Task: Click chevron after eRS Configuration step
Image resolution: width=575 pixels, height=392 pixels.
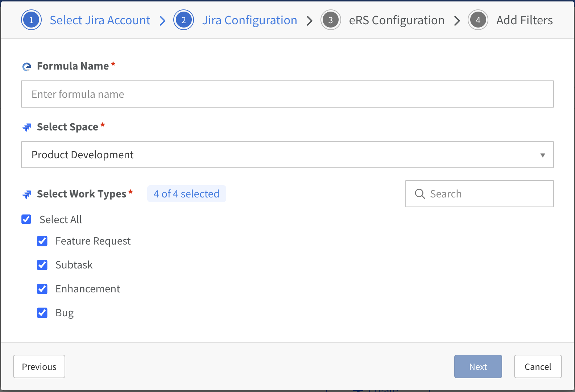Action: tap(457, 21)
